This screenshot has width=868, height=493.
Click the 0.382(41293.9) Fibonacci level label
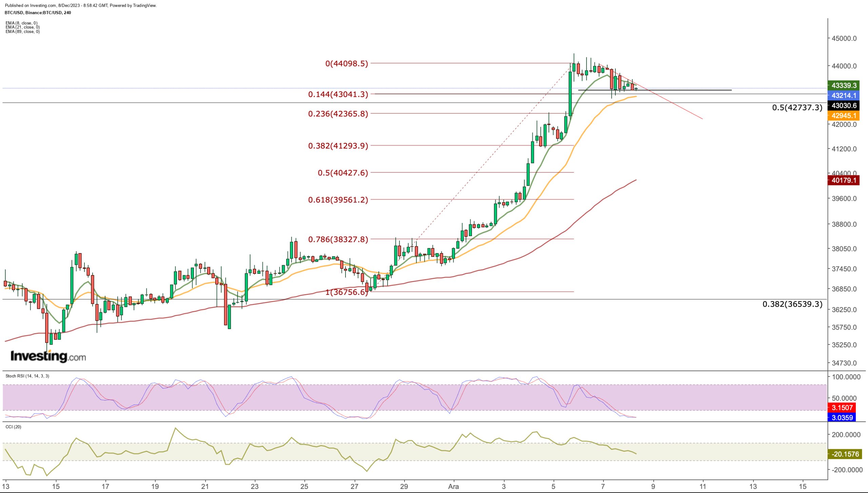pyautogui.click(x=338, y=146)
